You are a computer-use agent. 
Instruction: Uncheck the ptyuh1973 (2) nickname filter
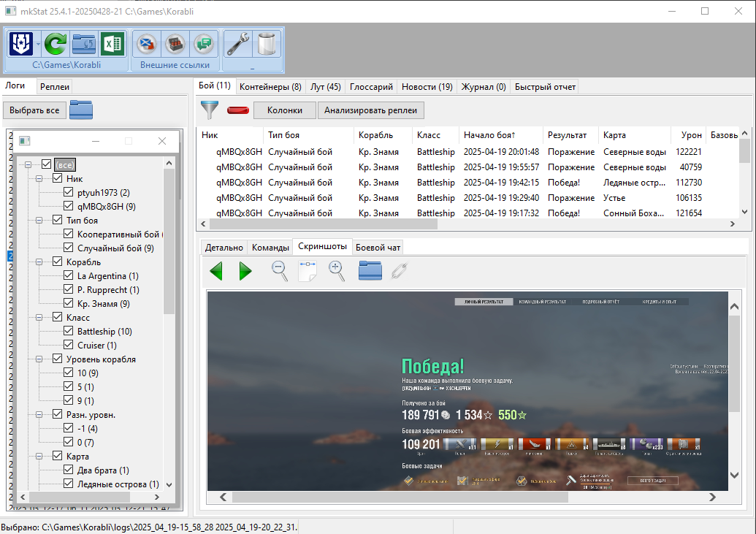point(69,192)
